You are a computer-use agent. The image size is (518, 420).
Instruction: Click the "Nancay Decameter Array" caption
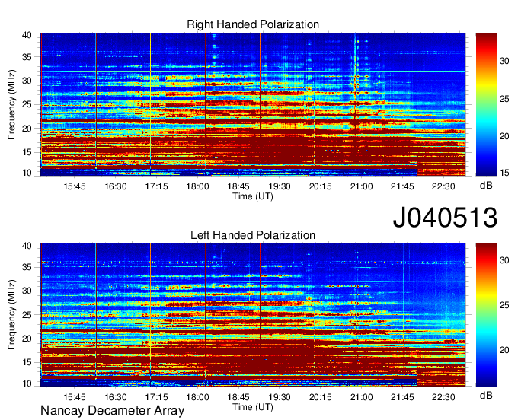(x=112, y=411)
